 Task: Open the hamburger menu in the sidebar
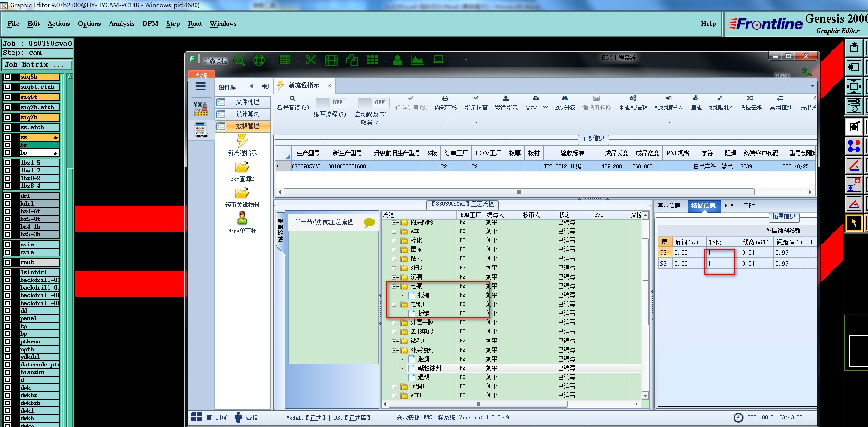tap(200, 86)
